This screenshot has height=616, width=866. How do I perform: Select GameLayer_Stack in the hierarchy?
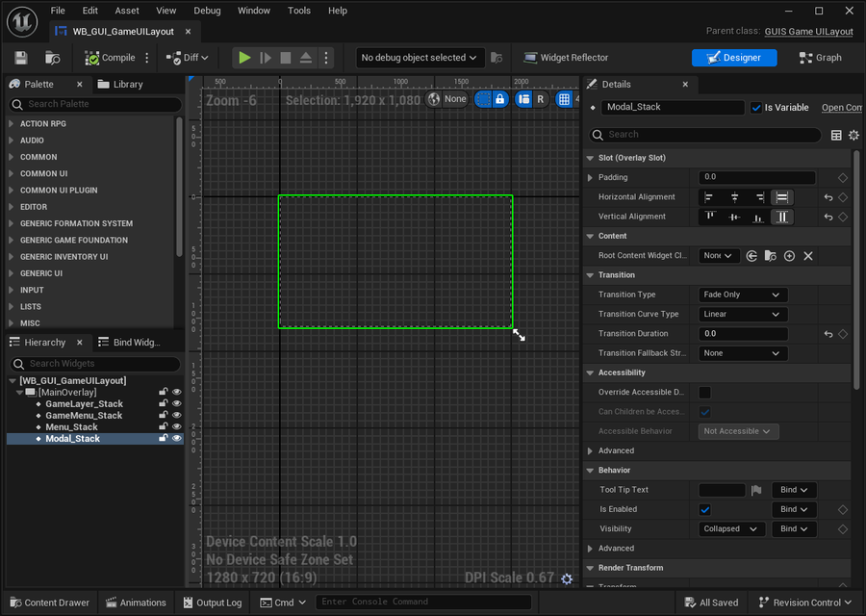[x=84, y=404]
